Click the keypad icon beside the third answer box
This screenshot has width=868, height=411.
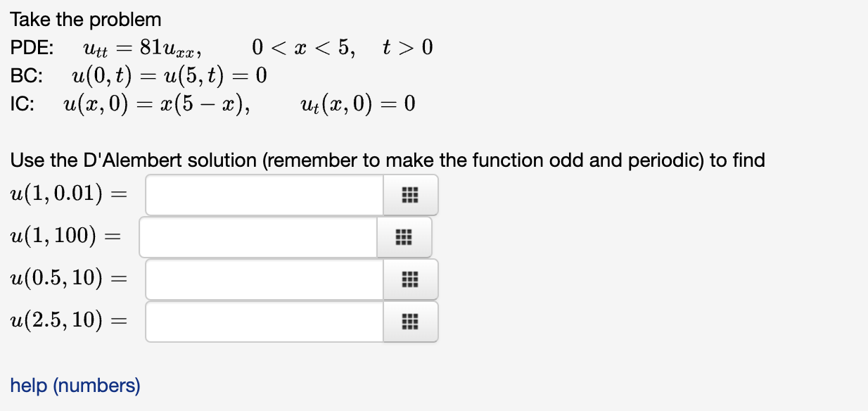tap(410, 279)
